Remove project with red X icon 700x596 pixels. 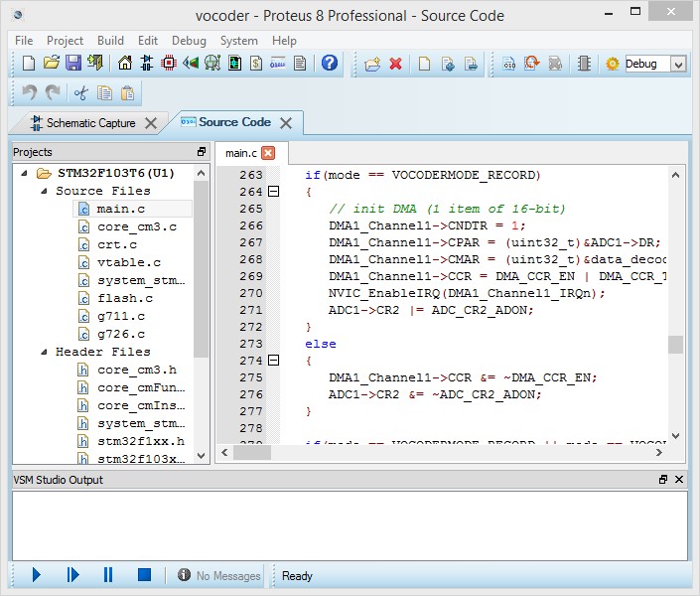click(x=395, y=64)
